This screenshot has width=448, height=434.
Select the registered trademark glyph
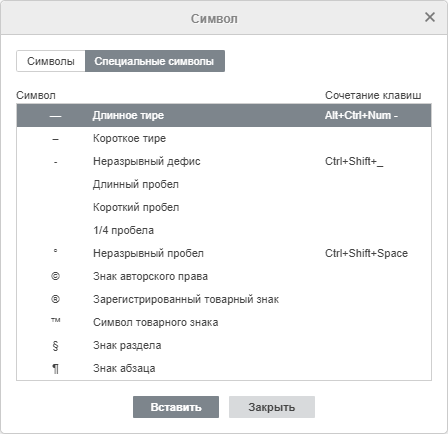(55, 299)
